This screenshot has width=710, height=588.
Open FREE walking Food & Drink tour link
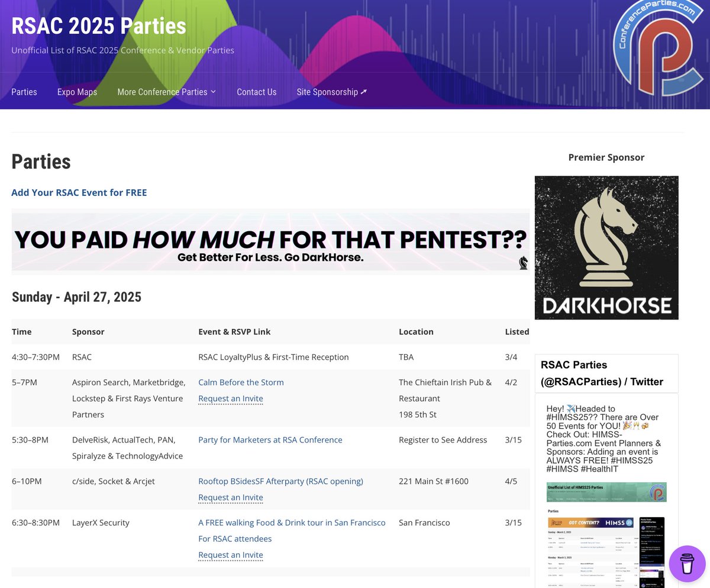[292, 531]
